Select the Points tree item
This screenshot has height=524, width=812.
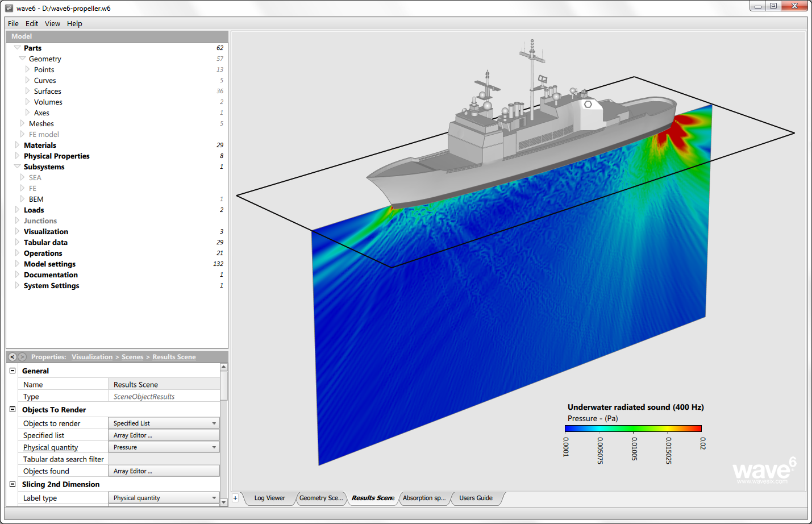(44, 69)
